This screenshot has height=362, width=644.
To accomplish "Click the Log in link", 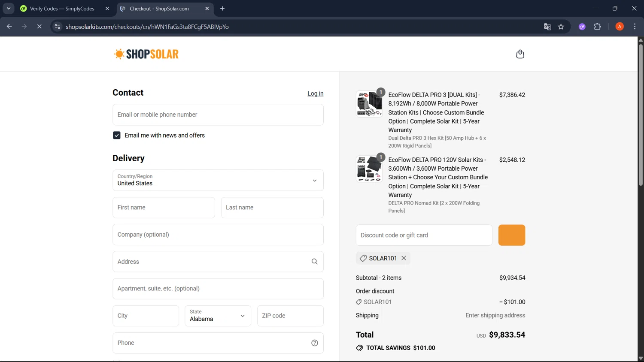I will tap(315, 94).
